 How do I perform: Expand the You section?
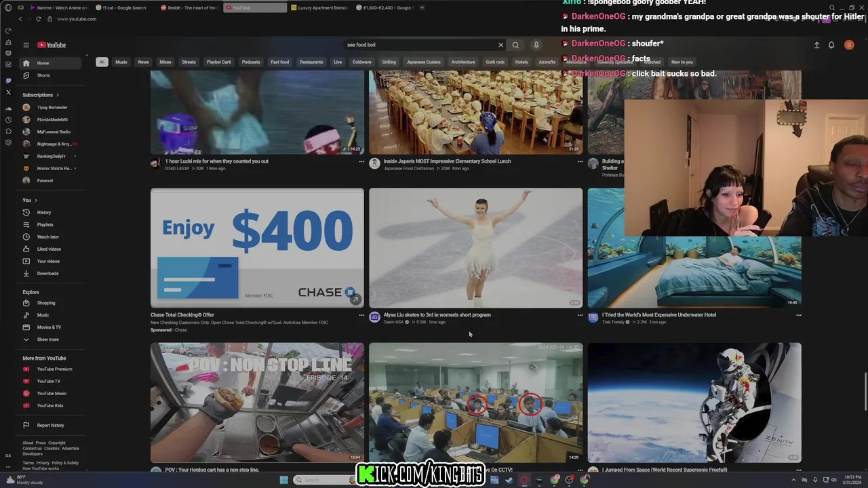point(30,200)
